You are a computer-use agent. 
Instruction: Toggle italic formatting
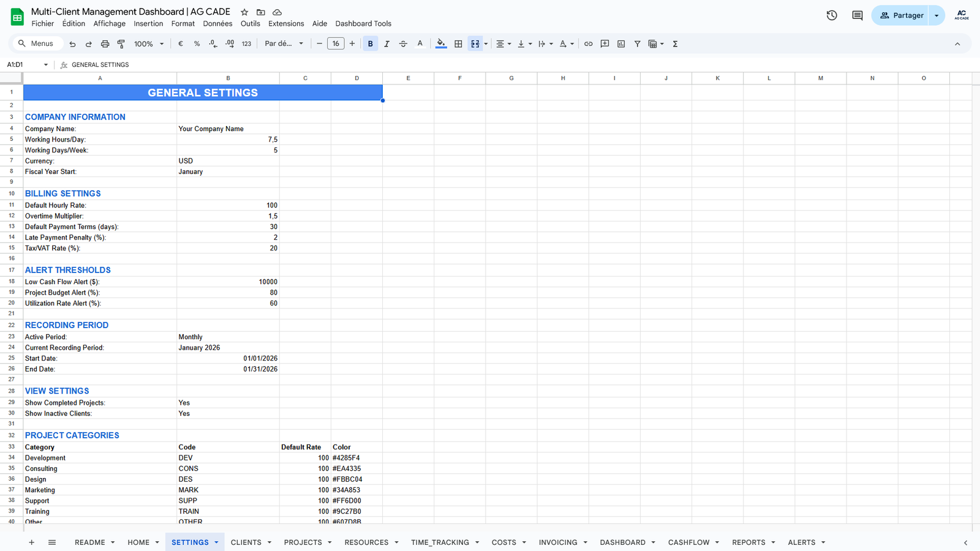click(386, 44)
